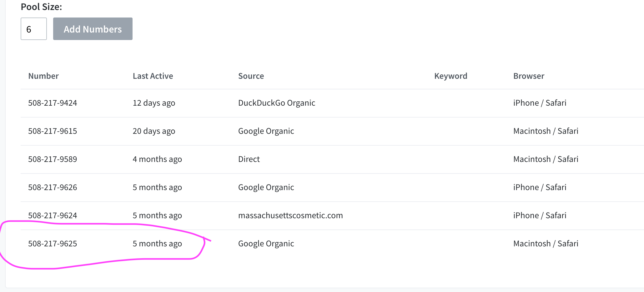
Task: Click the Add Numbers button
Action: [93, 29]
